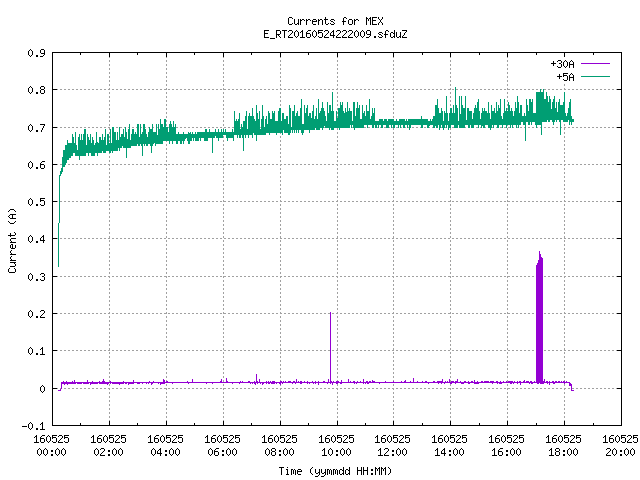
Task: Click the '04:00' x-axis time label
Action: point(165,453)
